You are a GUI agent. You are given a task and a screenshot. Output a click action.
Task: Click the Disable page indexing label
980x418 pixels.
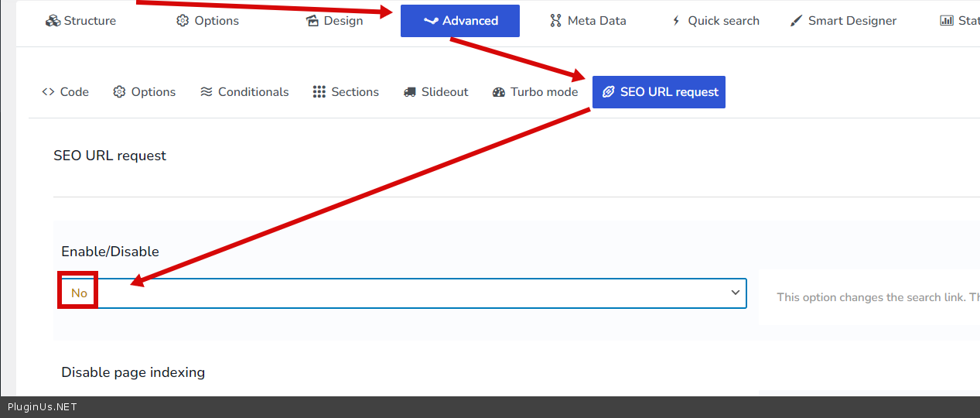tap(133, 372)
